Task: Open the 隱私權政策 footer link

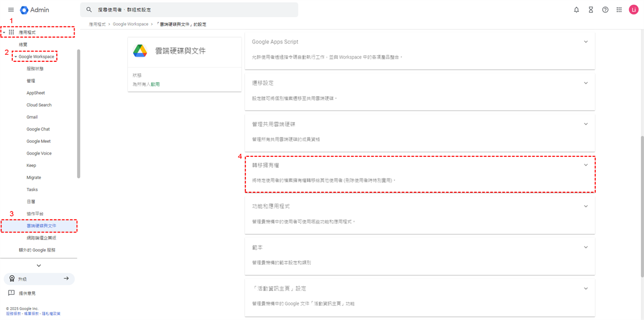Action: pyautogui.click(x=51, y=314)
